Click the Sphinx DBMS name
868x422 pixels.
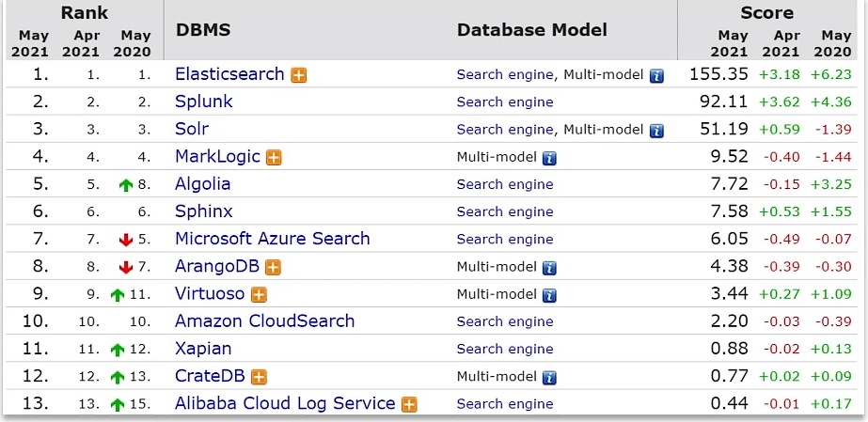point(203,211)
